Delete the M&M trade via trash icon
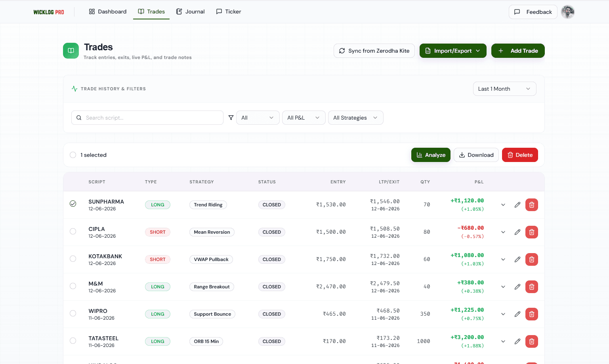The width and height of the screenshot is (609, 364). 532,287
